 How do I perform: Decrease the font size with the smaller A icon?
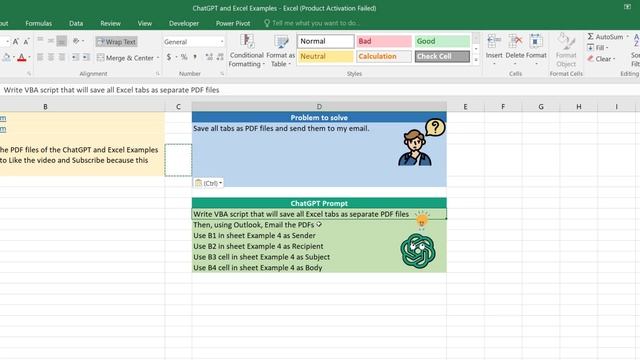[x=26, y=42]
